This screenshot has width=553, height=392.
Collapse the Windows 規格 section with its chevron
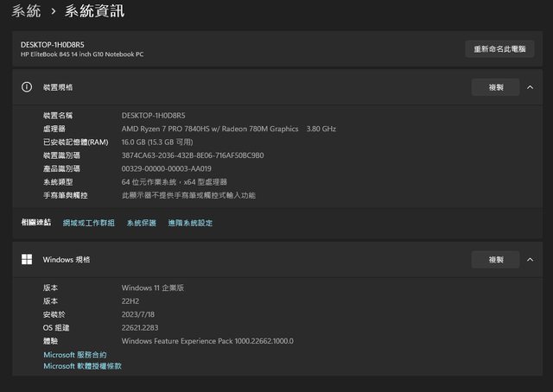click(x=529, y=259)
